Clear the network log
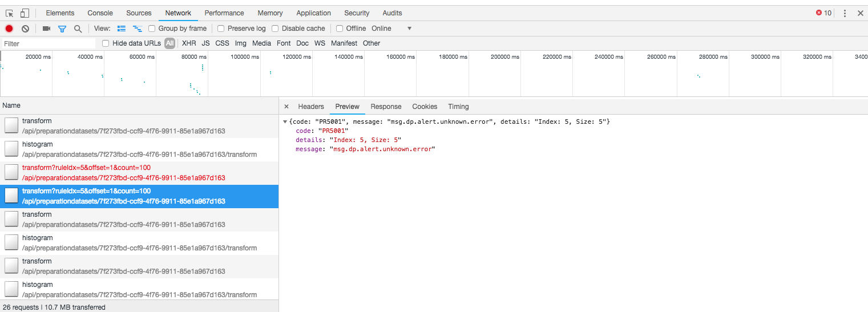Viewport: 868px width, 312px height. pyautogui.click(x=25, y=29)
